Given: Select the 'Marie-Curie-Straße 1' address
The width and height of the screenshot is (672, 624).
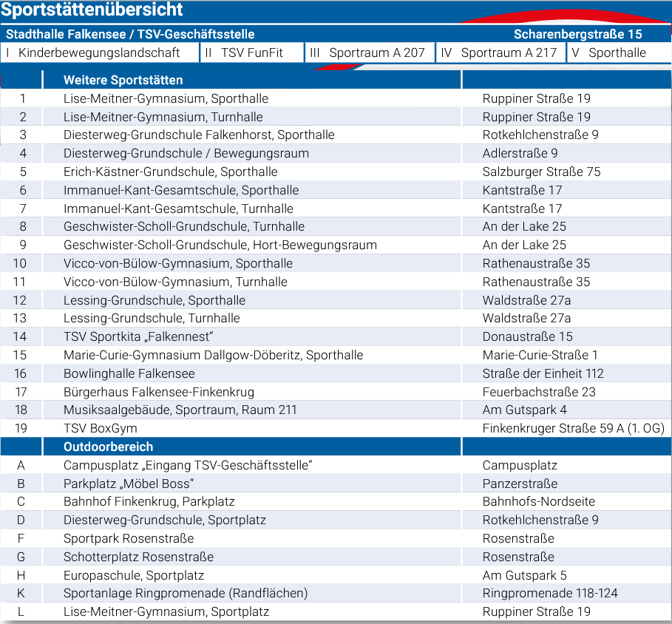Looking at the screenshot, I should (x=540, y=355).
